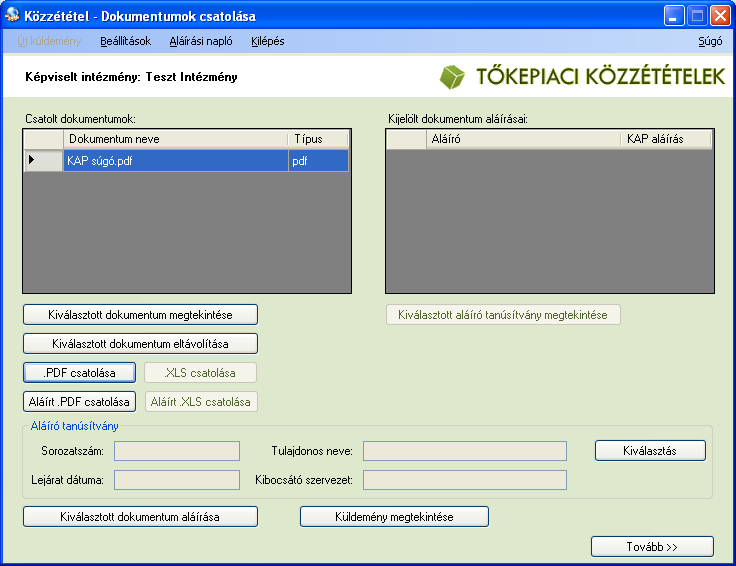Viewport: 736px width, 566px height.
Task: Click the disabled .XLS csatolása button
Action: (200, 373)
